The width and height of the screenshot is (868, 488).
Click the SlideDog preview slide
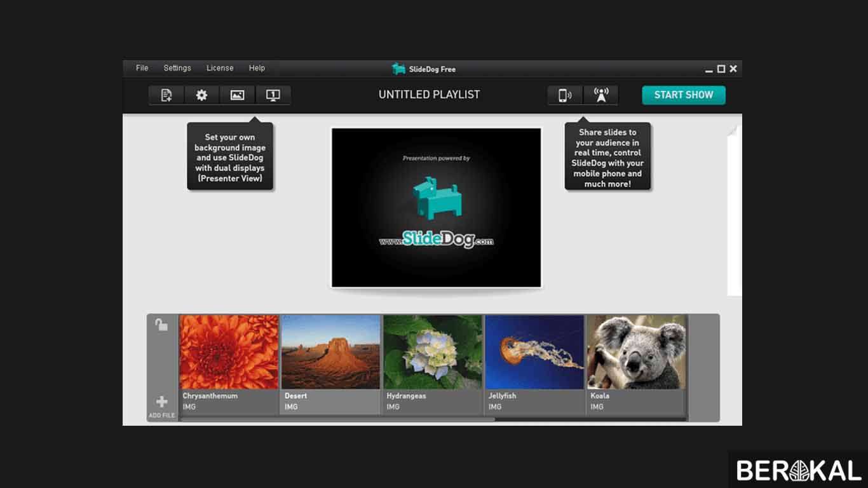pyautogui.click(x=436, y=208)
